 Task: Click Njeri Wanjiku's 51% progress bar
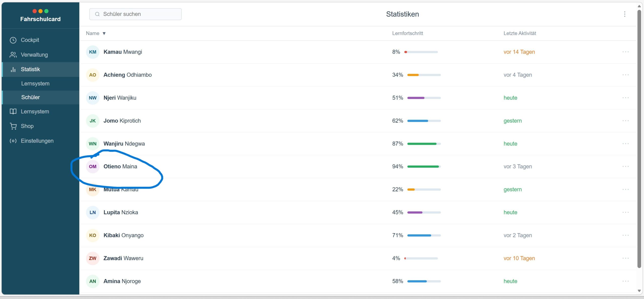tap(424, 98)
